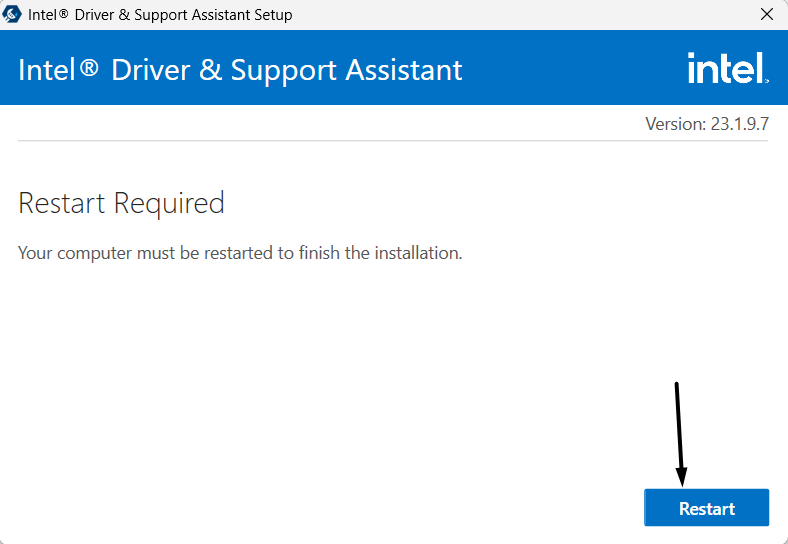Click the window title text in title bar

coord(160,15)
